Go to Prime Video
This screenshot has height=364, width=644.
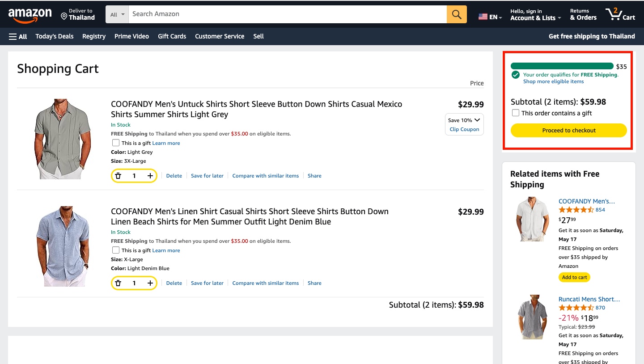point(131,36)
